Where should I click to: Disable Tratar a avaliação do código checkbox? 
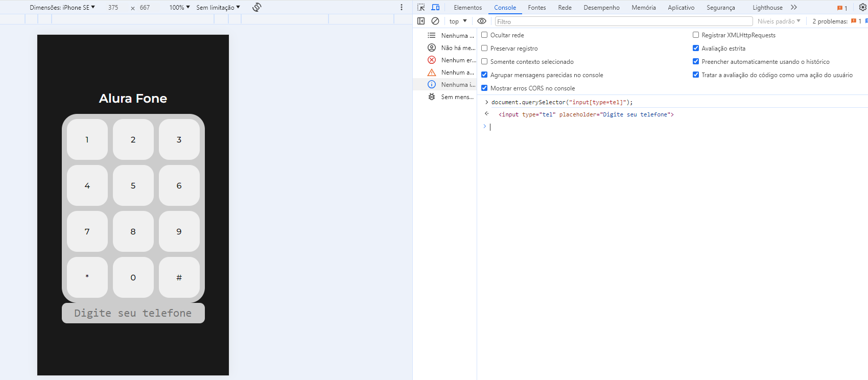(696, 75)
